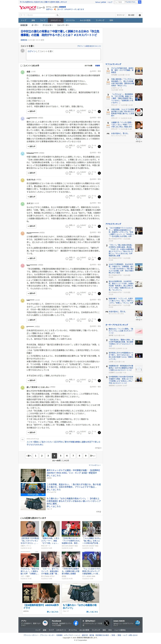161x644 pixels.
Task: Open ヤフコメランキング item number 1
Action: click(x=122, y=70)
